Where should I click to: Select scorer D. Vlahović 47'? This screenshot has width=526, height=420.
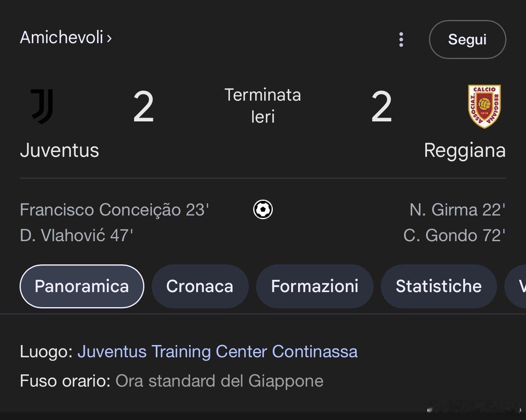click(x=76, y=235)
